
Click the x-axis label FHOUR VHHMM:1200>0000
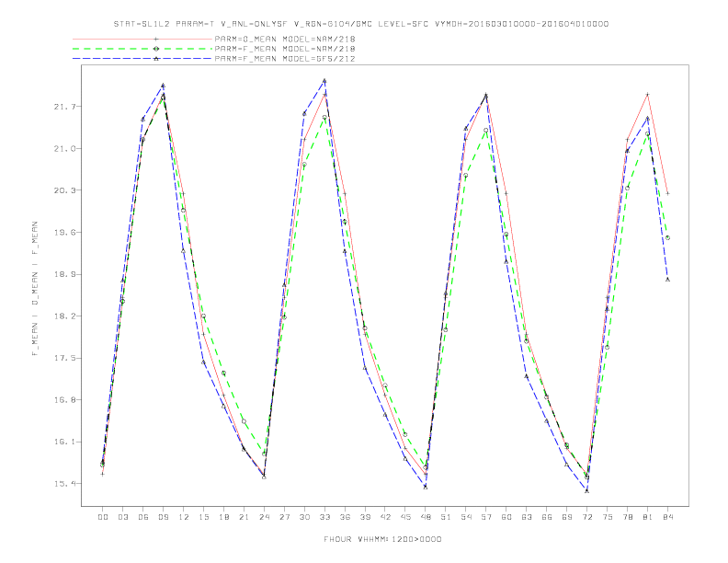(382, 539)
